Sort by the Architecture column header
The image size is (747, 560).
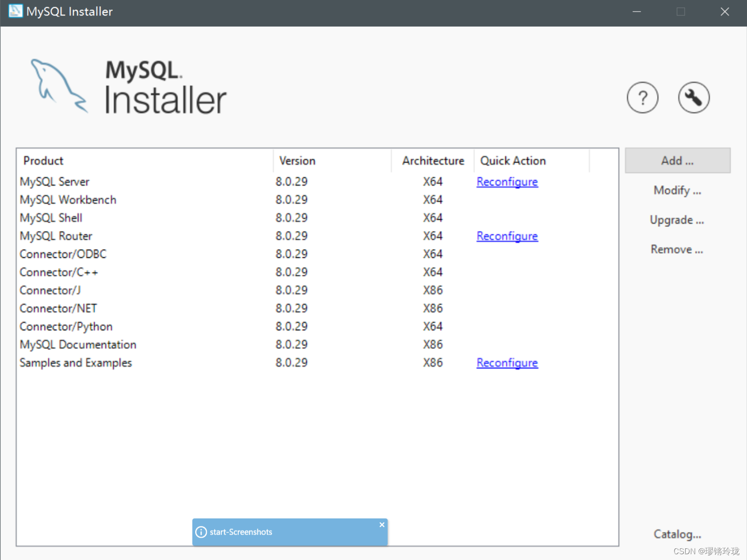click(x=433, y=161)
